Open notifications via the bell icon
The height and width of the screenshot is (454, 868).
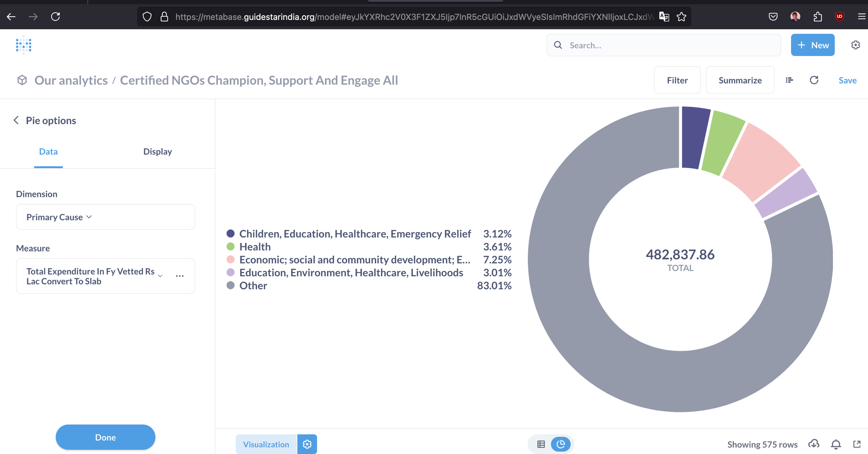(x=835, y=444)
